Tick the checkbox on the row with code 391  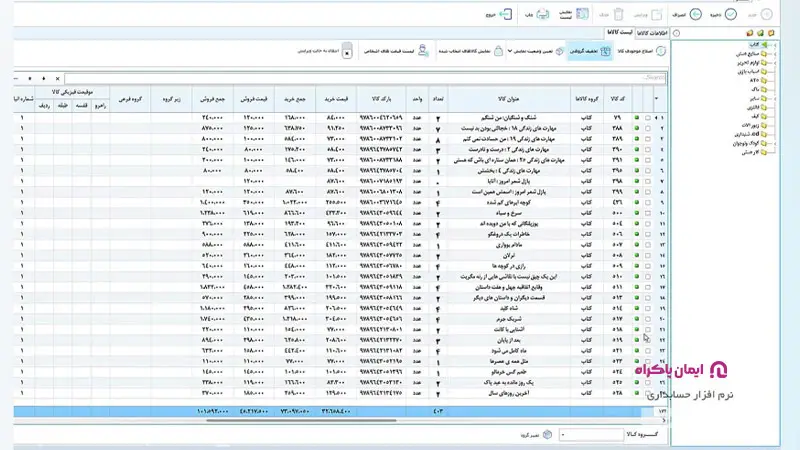click(x=648, y=160)
